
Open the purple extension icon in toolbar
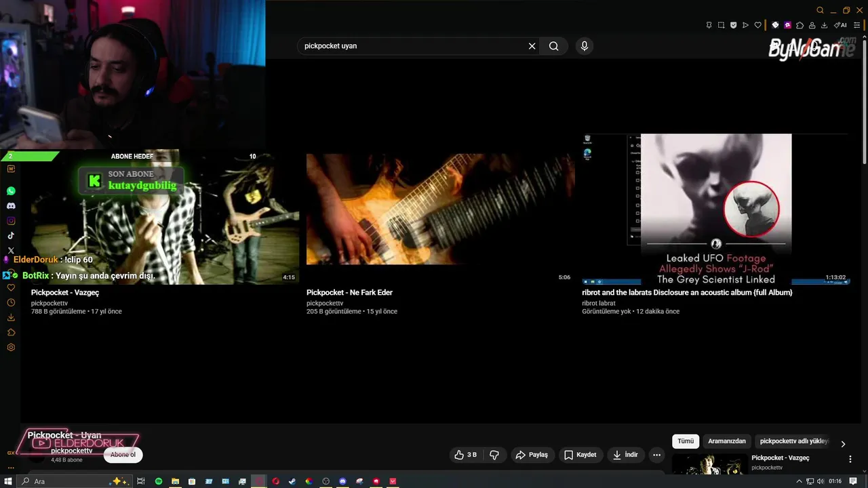787,25
